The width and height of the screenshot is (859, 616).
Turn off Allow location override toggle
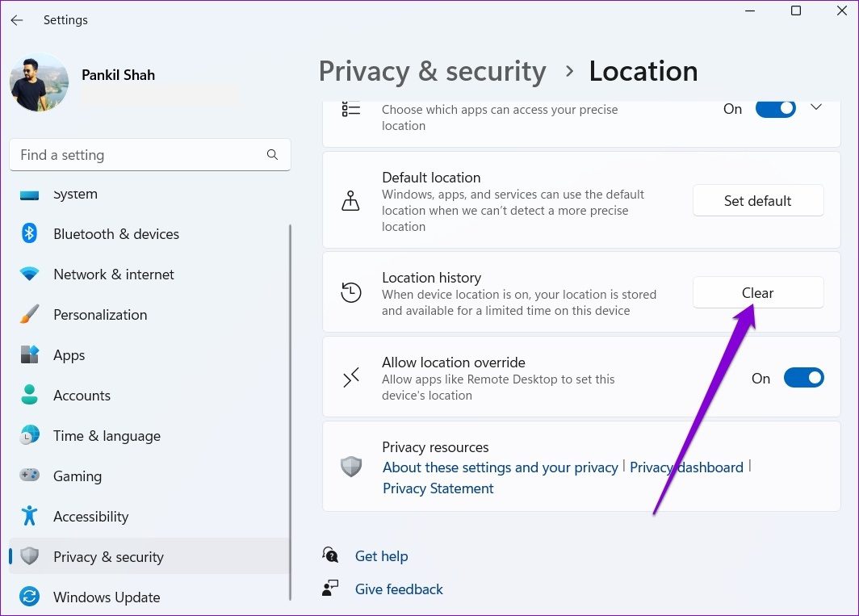[802, 378]
